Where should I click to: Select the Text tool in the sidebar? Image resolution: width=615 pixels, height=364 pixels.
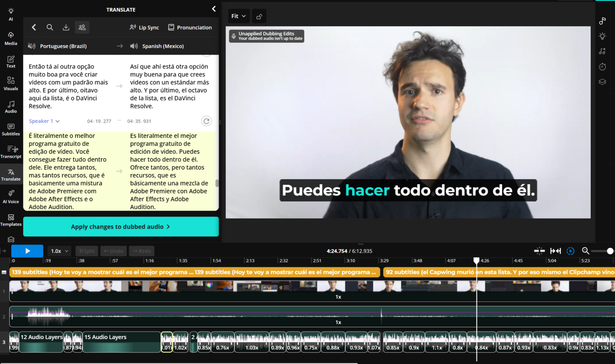(11, 61)
